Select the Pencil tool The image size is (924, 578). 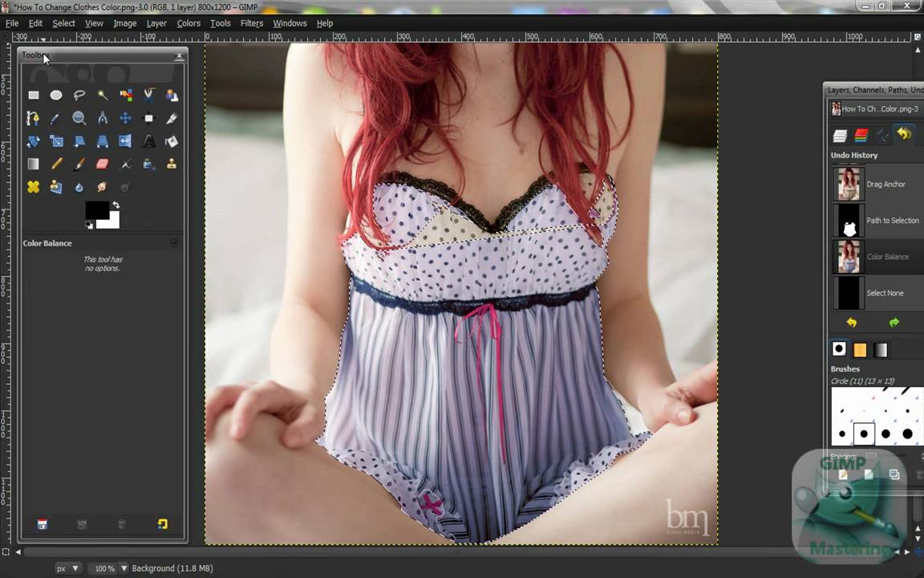(x=56, y=164)
